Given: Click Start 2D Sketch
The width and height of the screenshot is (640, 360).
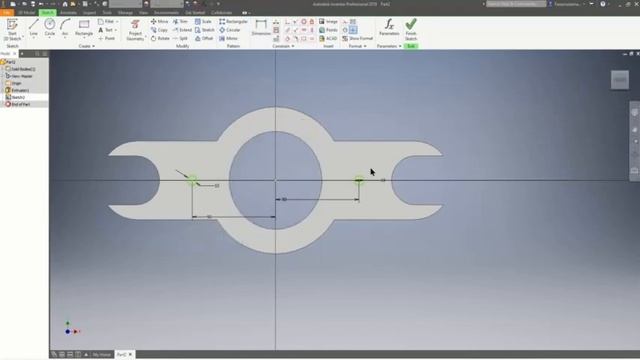Looking at the screenshot, I should [12, 29].
